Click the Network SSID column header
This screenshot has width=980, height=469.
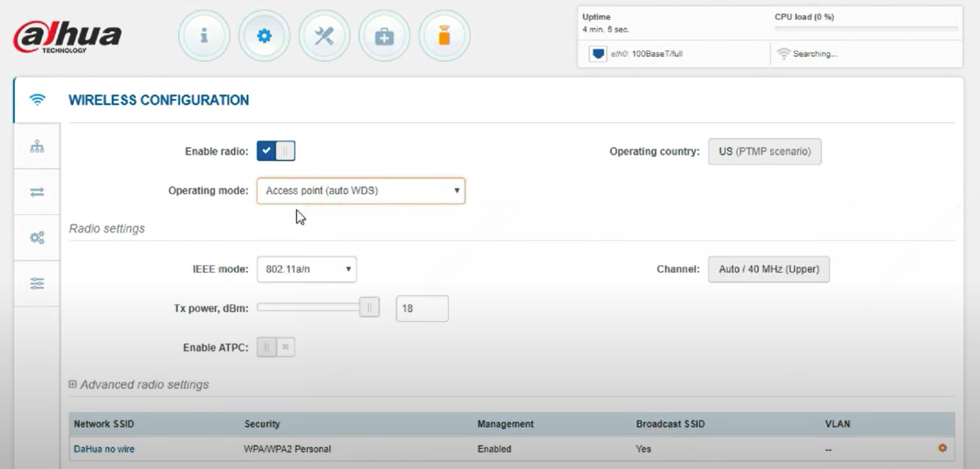[104, 424]
